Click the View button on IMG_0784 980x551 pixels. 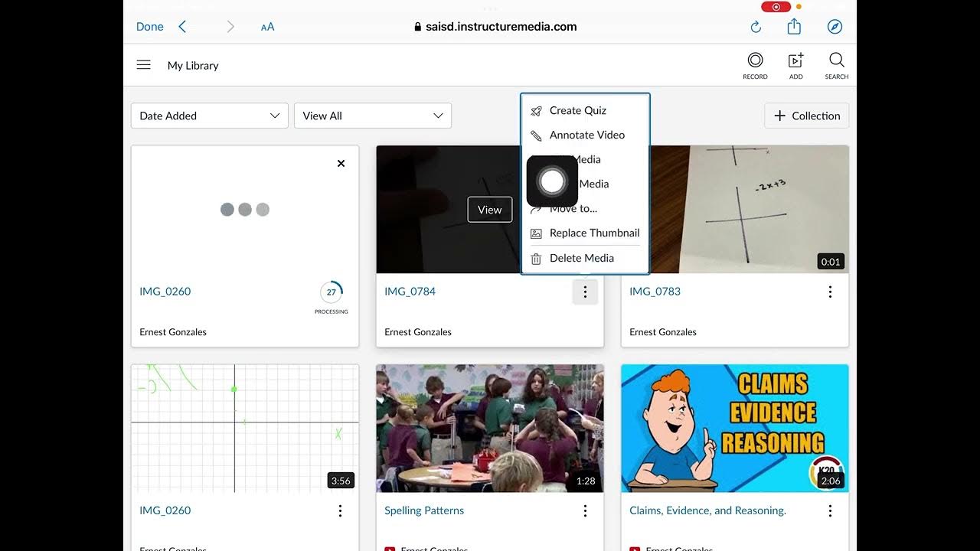click(x=490, y=210)
